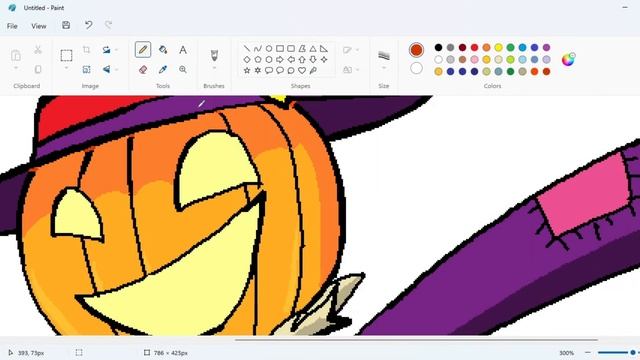Pick the Oval shape in first row
The height and width of the screenshot is (360, 640).
[269, 49]
